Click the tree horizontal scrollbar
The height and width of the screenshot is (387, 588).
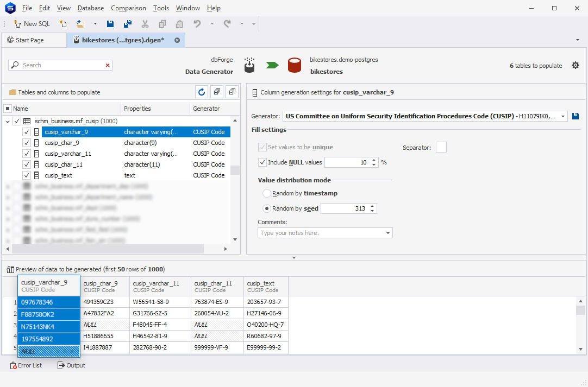pyautogui.click(x=108, y=249)
